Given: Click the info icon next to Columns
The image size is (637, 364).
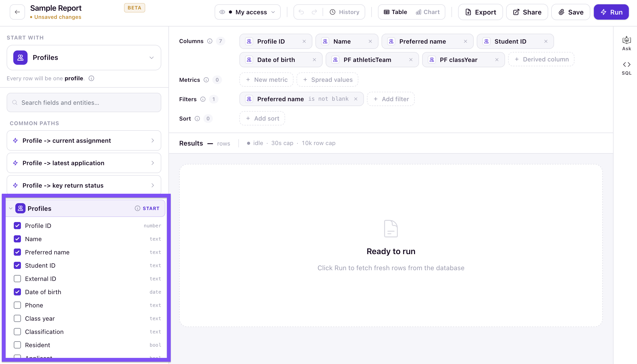Looking at the screenshot, I should 210,41.
